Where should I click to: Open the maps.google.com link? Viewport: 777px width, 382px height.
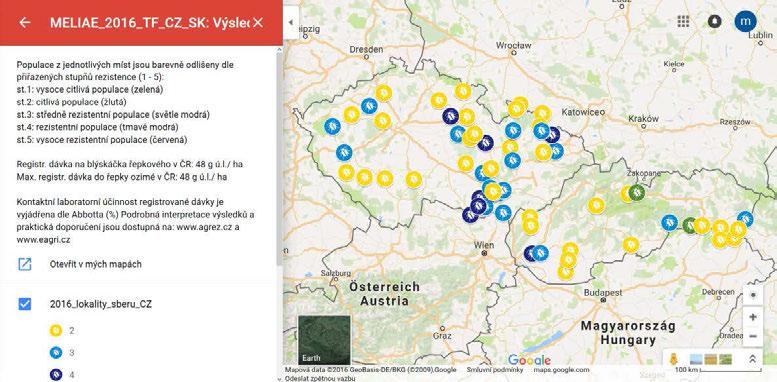click(x=561, y=370)
